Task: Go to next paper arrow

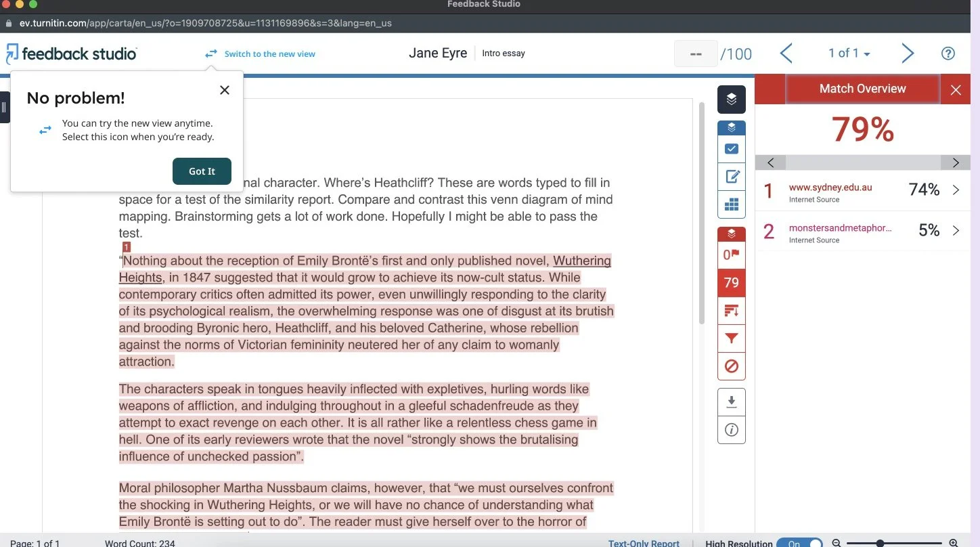Action: (908, 53)
